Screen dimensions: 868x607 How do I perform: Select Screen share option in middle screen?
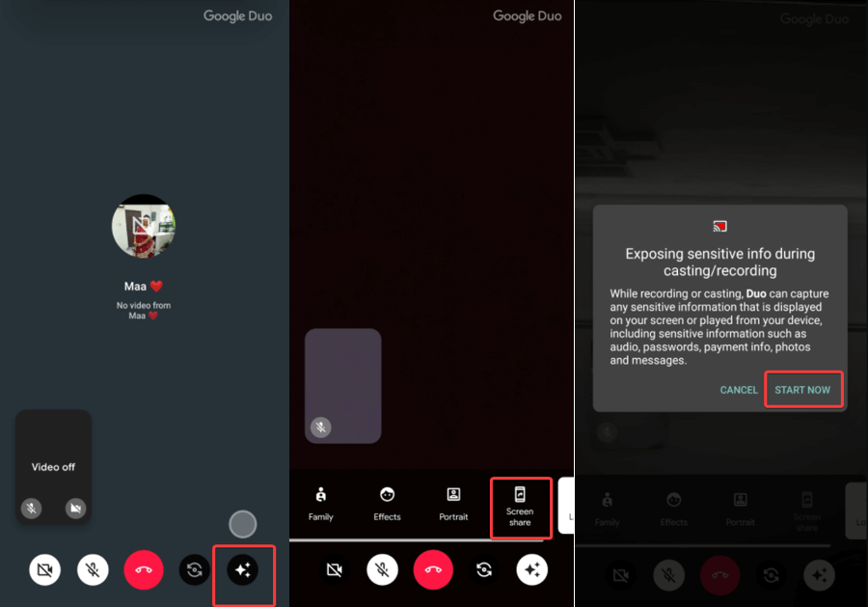521,508
